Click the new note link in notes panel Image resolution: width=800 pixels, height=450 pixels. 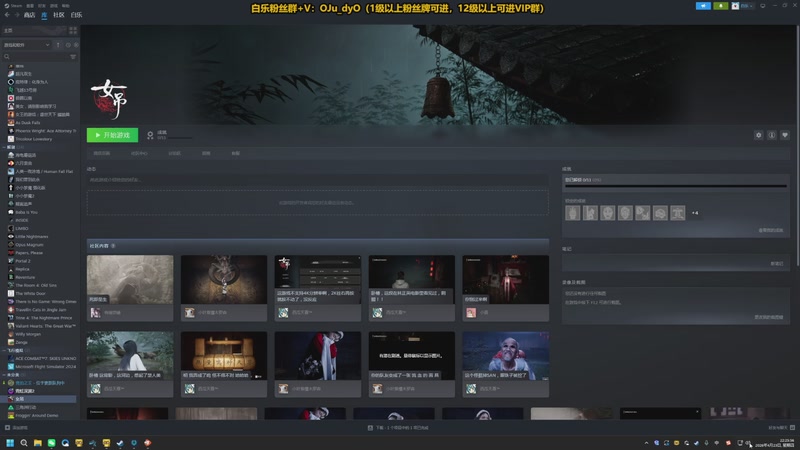click(777, 264)
